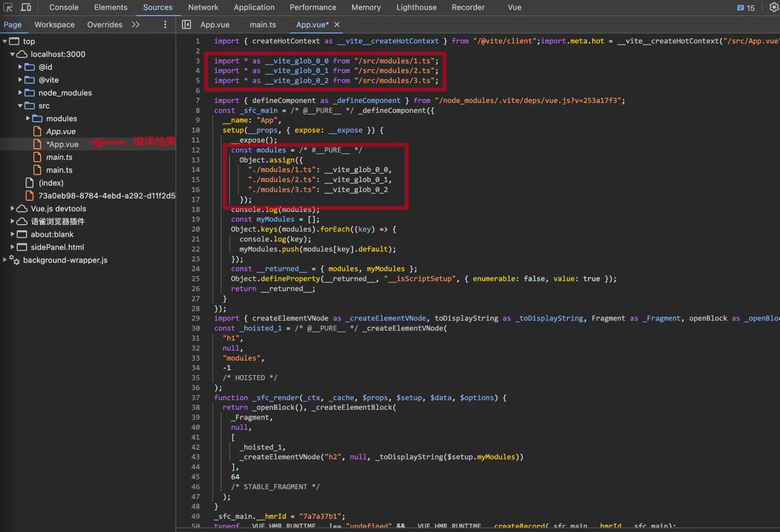780x532 pixels.
Task: Select the Overrides navigator tab
Action: coord(105,24)
